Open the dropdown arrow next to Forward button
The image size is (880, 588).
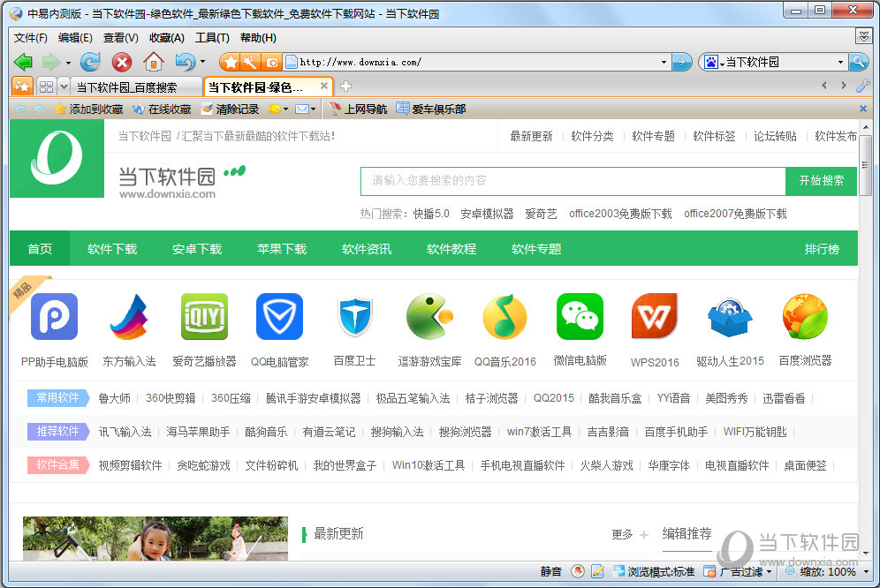pyautogui.click(x=68, y=63)
